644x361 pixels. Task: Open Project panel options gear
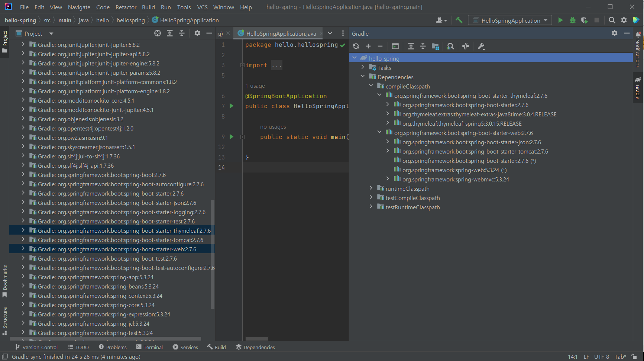pyautogui.click(x=197, y=33)
